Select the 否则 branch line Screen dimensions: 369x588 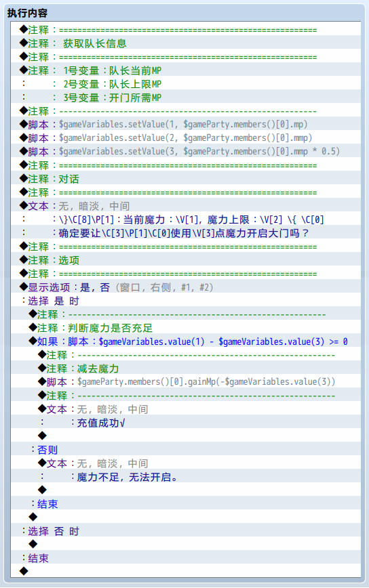[186, 450]
